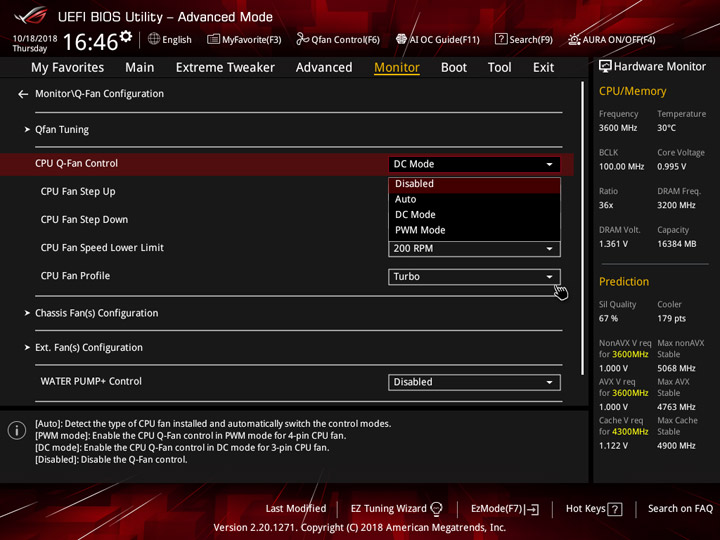Click the main panel vertical scrollbar
The image size is (720, 540).
pos(582,228)
